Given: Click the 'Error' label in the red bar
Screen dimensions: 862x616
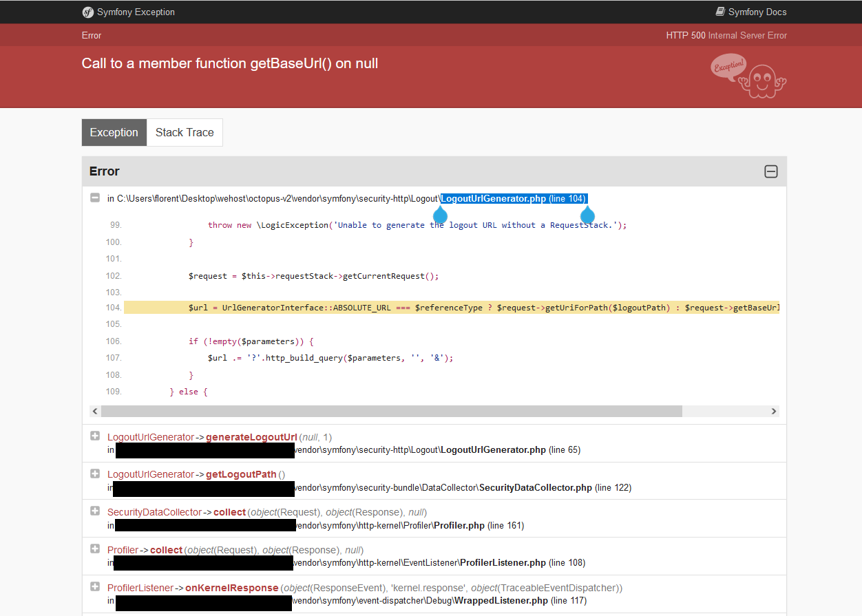Looking at the screenshot, I should pyautogui.click(x=92, y=35).
